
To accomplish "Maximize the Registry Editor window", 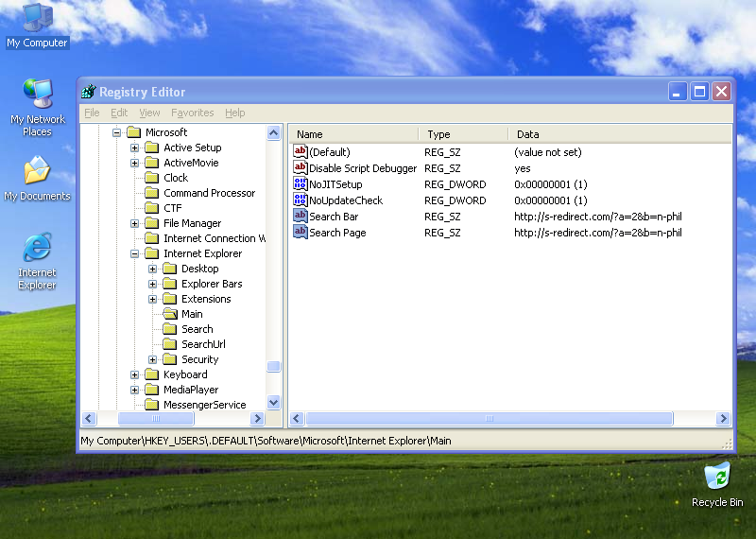I will pos(699,91).
